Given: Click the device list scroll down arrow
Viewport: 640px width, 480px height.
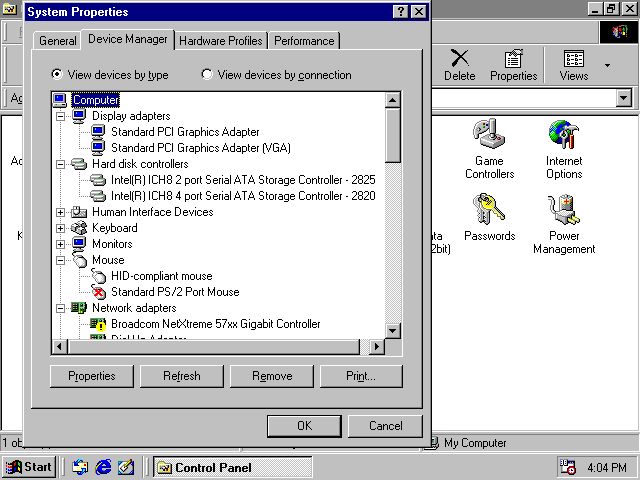Looking at the screenshot, I should (392, 331).
